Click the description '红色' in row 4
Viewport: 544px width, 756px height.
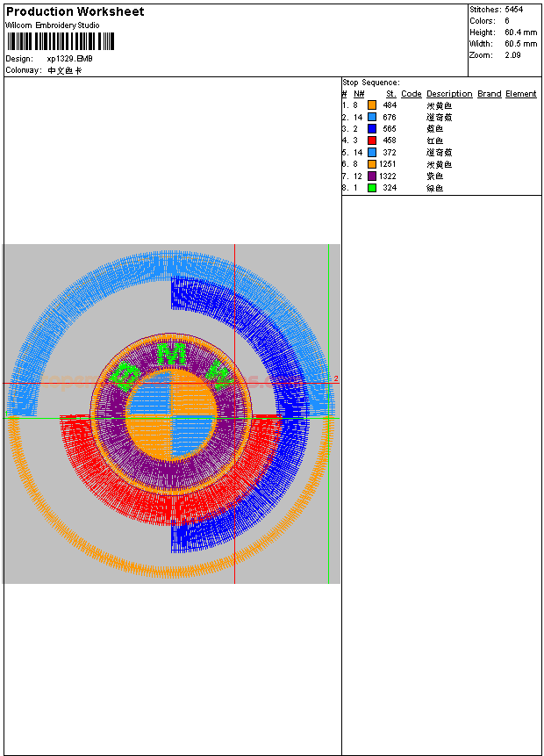(434, 140)
